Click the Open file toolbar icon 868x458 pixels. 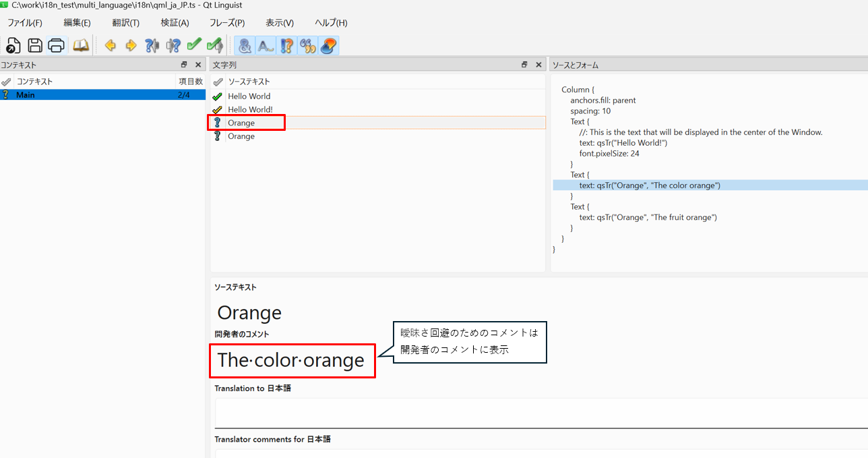13,45
